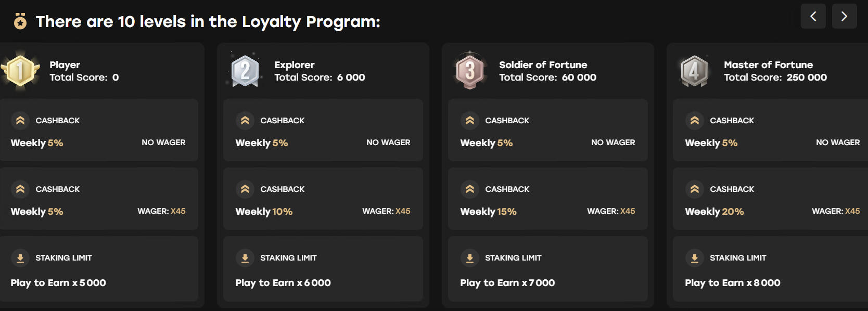Click the Soldier of Fortune X45 cashback chevron icon
Viewport: 868px width, 311px height.
tap(470, 189)
